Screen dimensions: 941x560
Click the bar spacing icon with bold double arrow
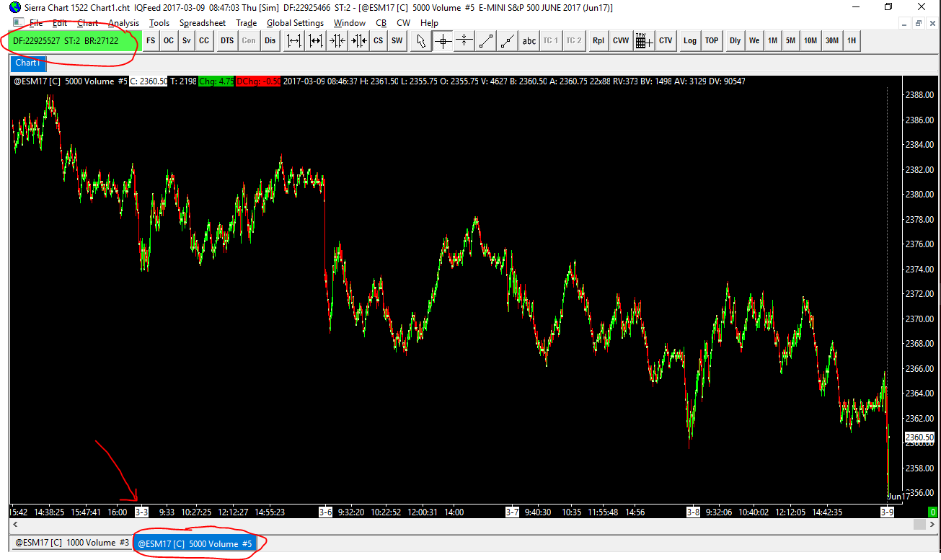tap(315, 41)
